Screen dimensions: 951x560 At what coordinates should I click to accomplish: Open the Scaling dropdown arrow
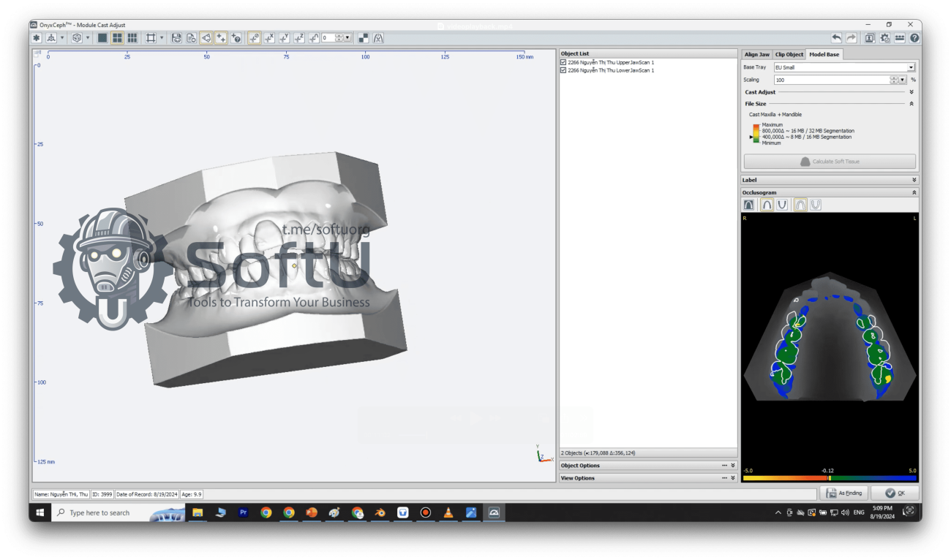(903, 80)
